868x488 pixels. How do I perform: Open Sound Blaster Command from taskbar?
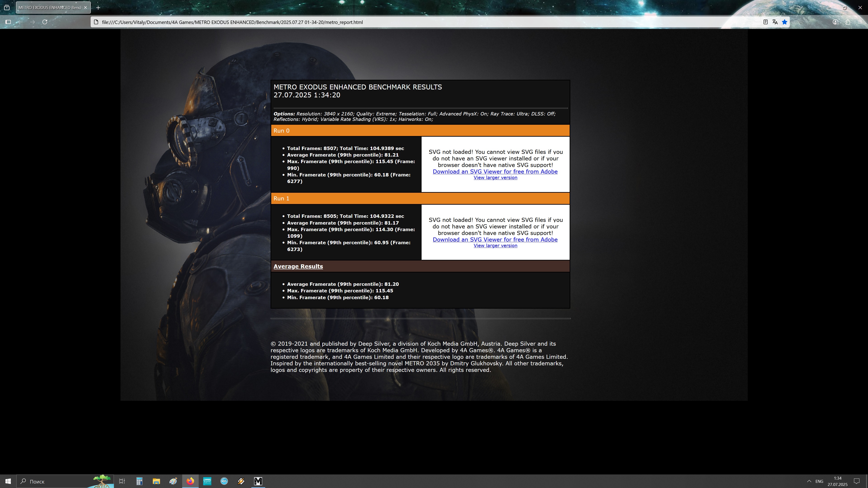(x=207, y=481)
